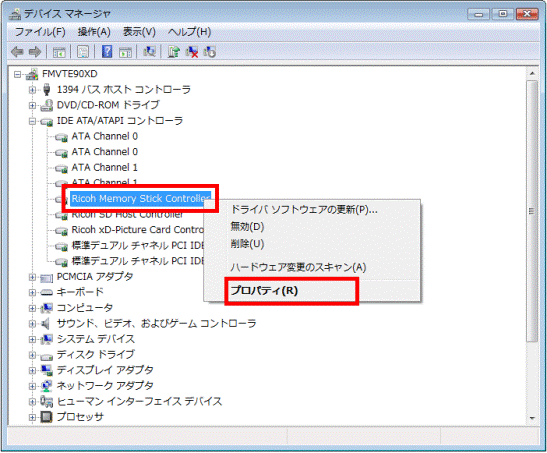This screenshot has height=453, width=547.
Task: Click the device tree scrollbar up arrow
Action: (532, 73)
